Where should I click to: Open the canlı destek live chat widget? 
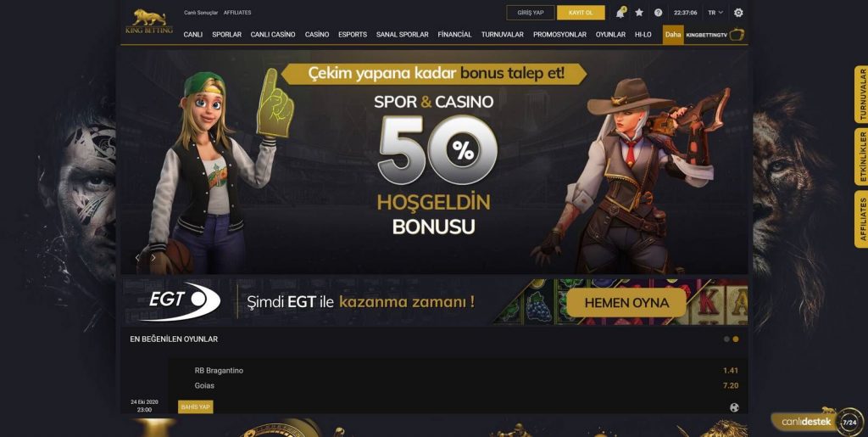click(817, 422)
